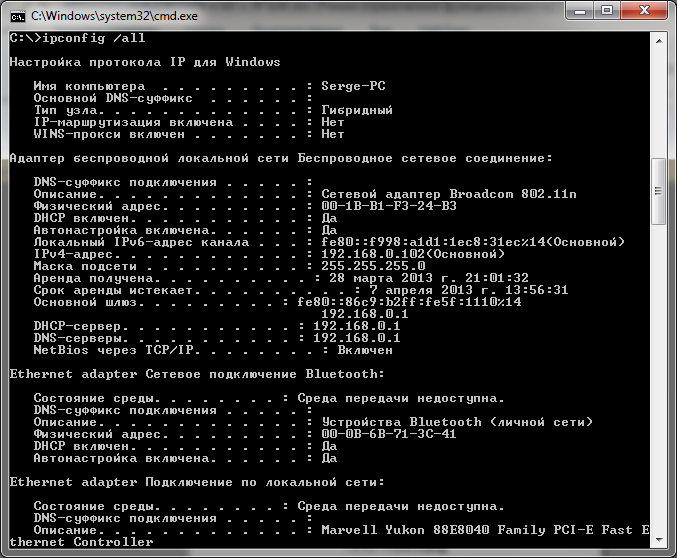
Task: Click the node type value Гибридный
Action: [357, 110]
